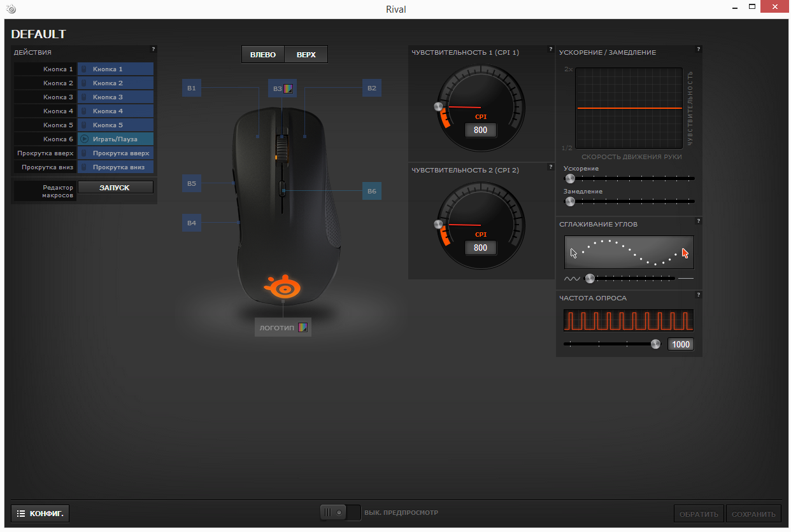Click CPI 2 gauge knob
This screenshot has height=532, width=791.
(x=438, y=223)
